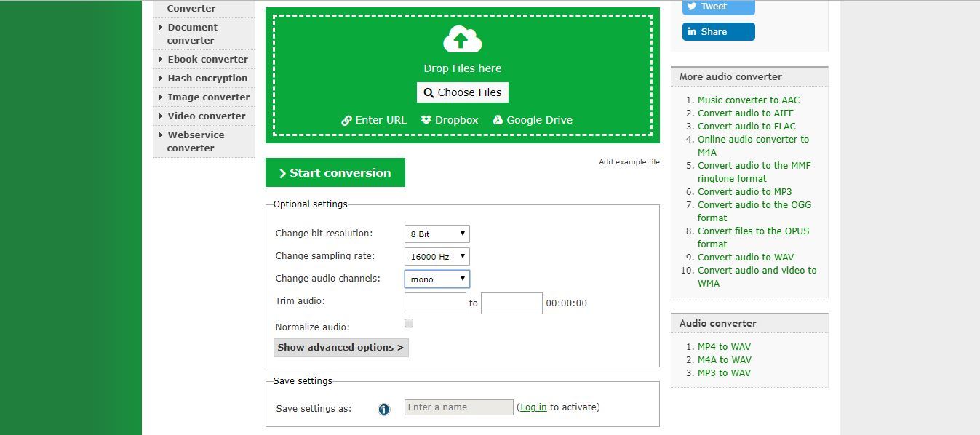980x435 pixels.
Task: Expand the Video converter menu
Action: (x=203, y=116)
